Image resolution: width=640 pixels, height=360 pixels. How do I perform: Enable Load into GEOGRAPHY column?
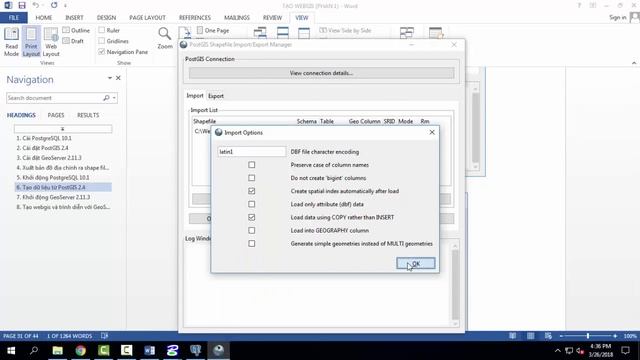251,230
